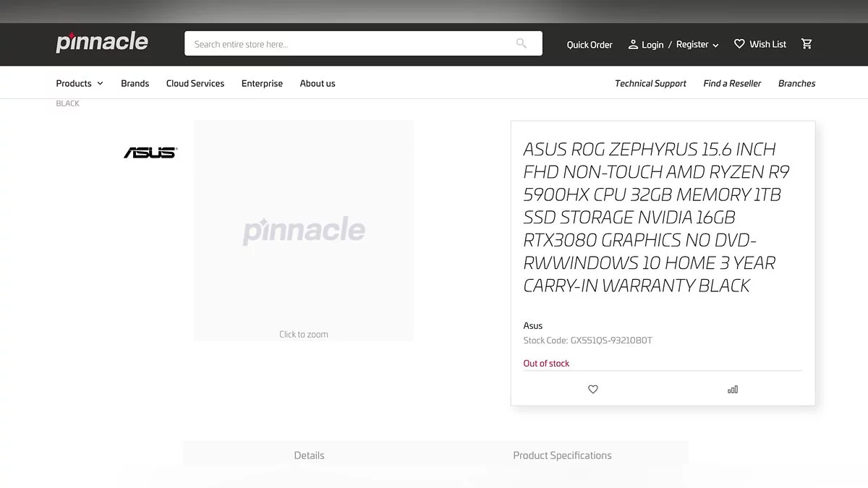Click the Pinnacle logo in header

click(x=102, y=43)
